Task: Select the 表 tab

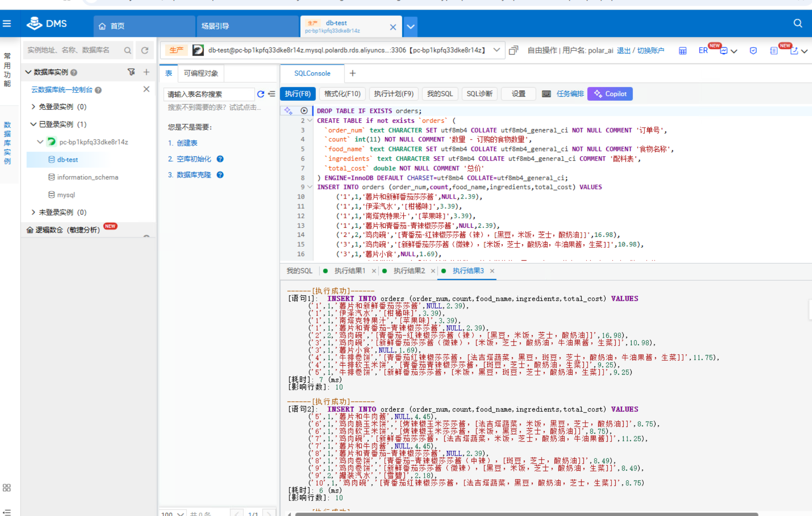Action: click(169, 73)
